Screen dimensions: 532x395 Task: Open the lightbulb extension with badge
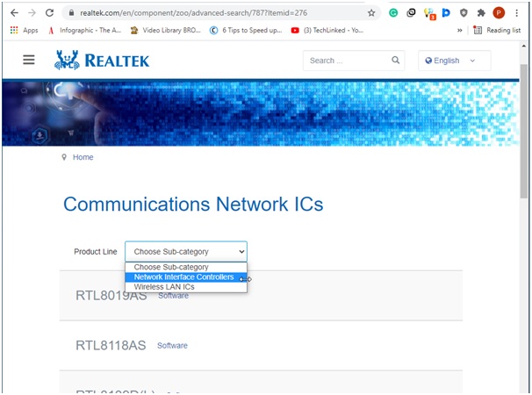(x=429, y=13)
